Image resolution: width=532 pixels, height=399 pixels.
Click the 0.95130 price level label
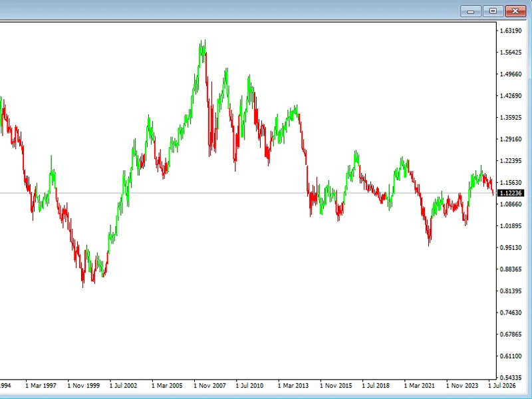click(511, 247)
